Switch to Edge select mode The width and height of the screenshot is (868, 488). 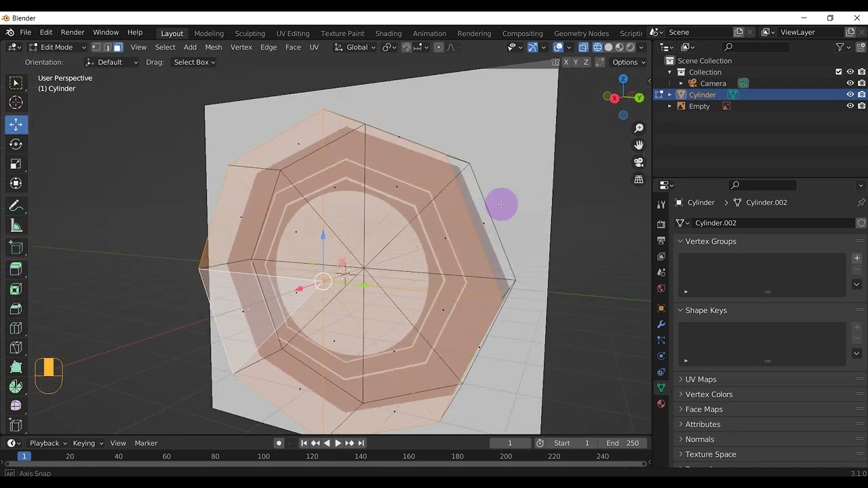point(107,47)
